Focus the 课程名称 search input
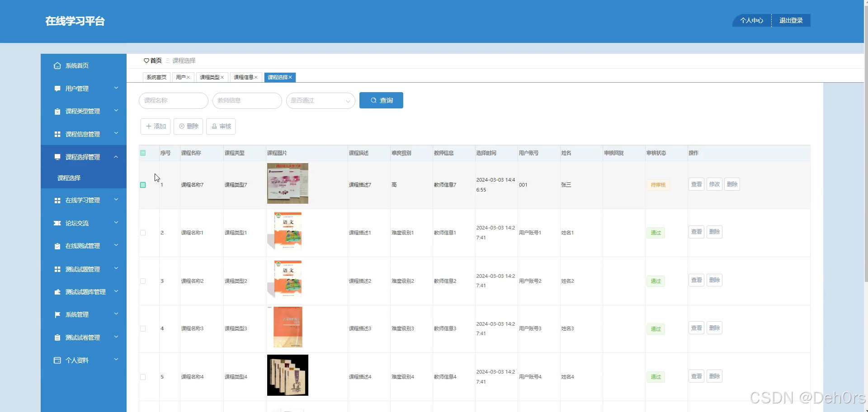Viewport: 868px width, 412px height. (174, 100)
